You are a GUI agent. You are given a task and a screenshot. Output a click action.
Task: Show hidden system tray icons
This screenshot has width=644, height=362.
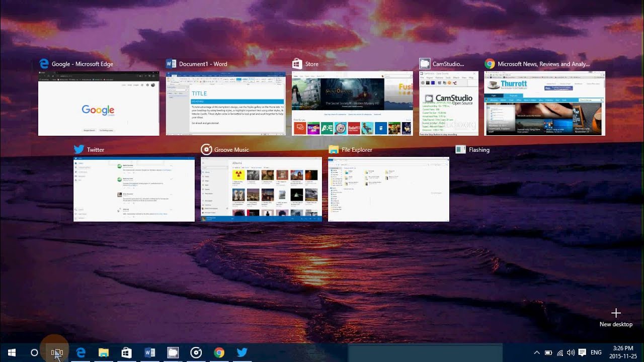pyautogui.click(x=537, y=352)
